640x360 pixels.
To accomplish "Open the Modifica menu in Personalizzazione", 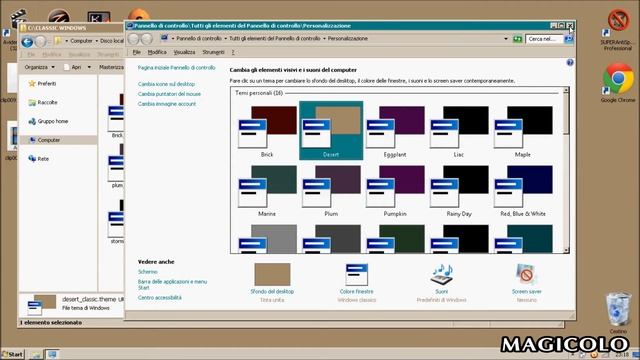I will (157, 52).
